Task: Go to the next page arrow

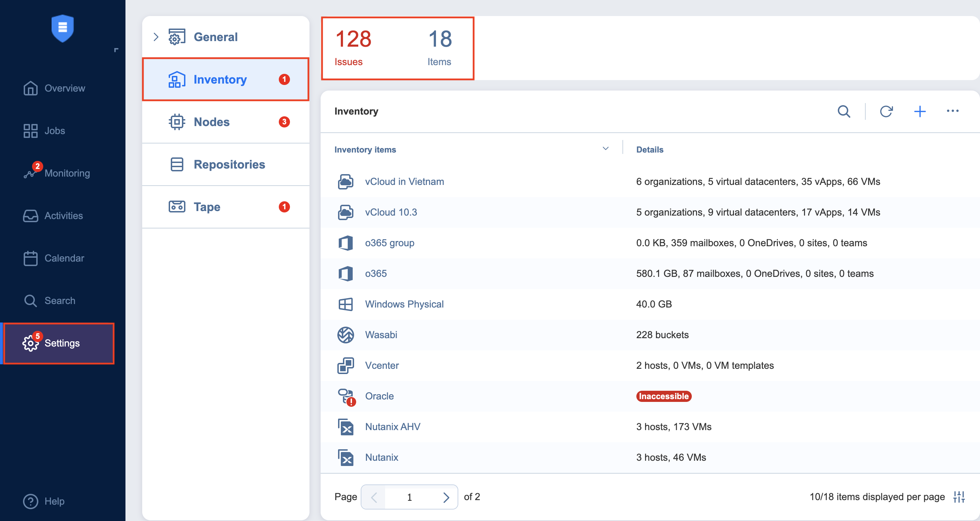Action: point(446,497)
